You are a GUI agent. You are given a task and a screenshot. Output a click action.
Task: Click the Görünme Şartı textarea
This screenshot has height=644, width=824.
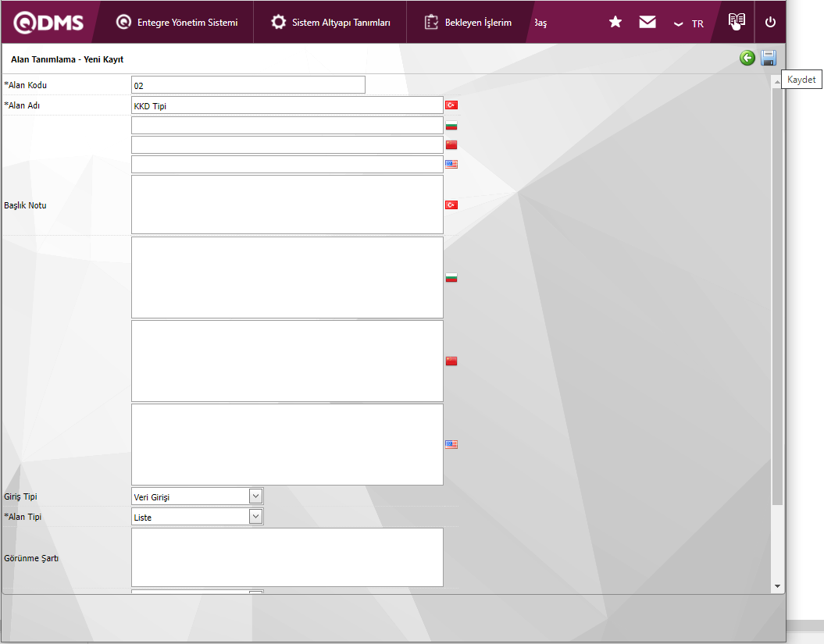[287, 557]
